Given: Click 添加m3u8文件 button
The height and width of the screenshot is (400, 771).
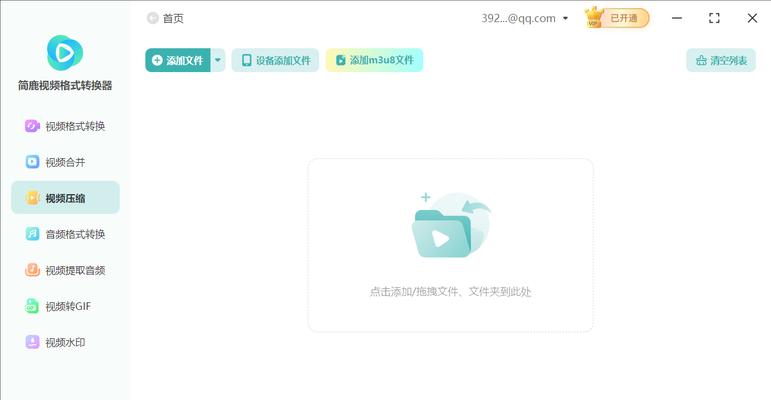Looking at the screenshot, I should point(374,60).
